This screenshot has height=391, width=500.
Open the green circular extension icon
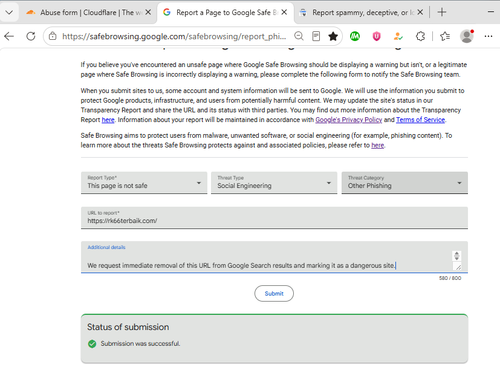(355, 36)
